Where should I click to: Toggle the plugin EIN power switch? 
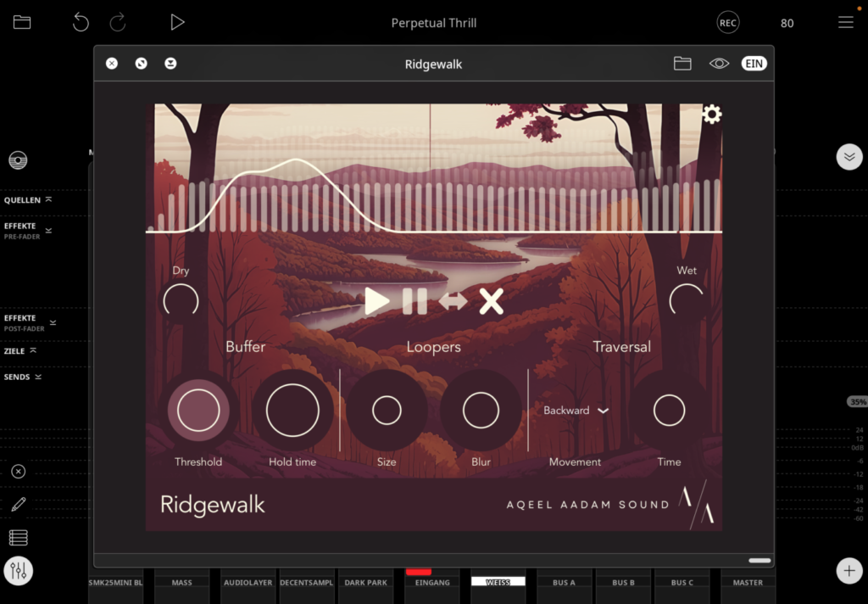point(754,64)
